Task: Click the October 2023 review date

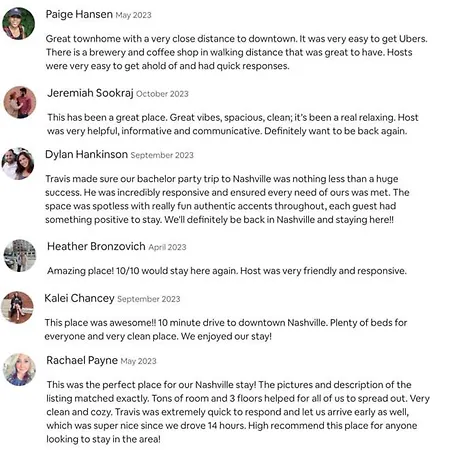Action: tap(162, 94)
